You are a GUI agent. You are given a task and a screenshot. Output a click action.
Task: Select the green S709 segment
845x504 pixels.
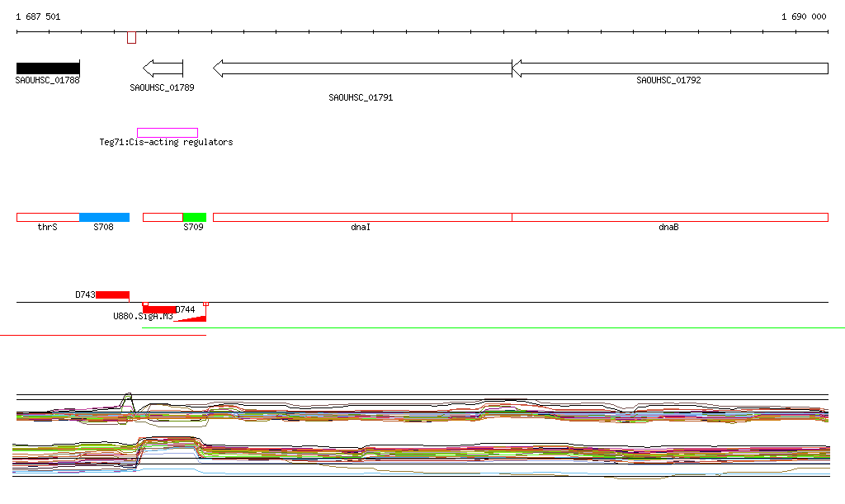pos(194,217)
